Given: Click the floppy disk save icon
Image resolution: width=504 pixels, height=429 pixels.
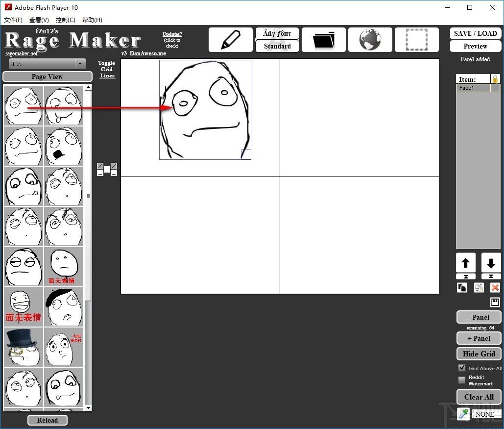Looking at the screenshot, I should (x=495, y=302).
